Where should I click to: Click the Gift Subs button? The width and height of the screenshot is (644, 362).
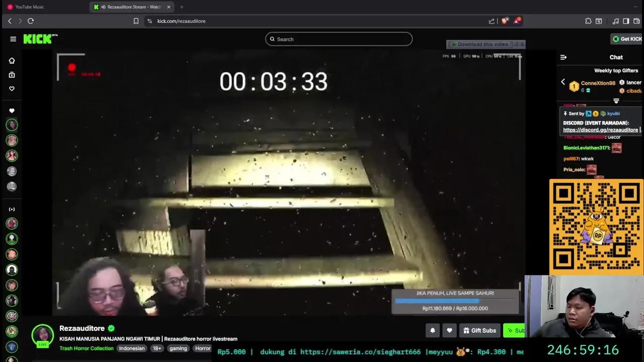tap(480, 330)
